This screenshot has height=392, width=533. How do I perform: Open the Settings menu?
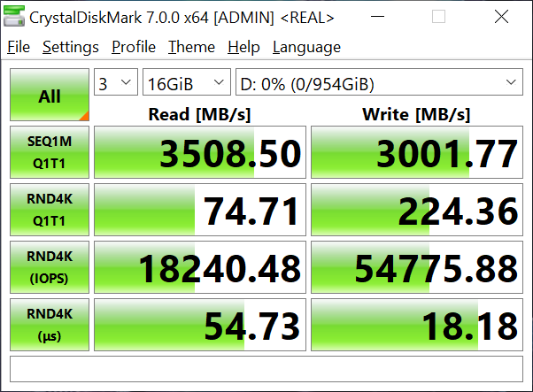71,47
